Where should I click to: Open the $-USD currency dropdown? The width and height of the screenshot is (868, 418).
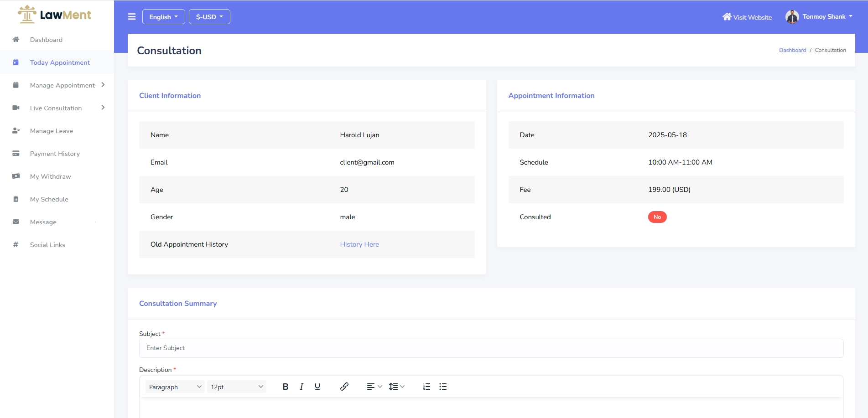pos(209,17)
